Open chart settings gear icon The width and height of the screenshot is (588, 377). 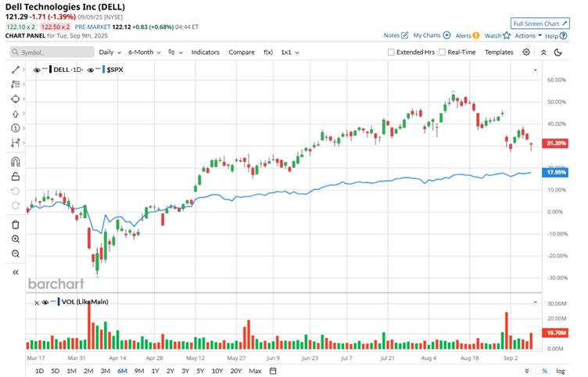(x=526, y=52)
